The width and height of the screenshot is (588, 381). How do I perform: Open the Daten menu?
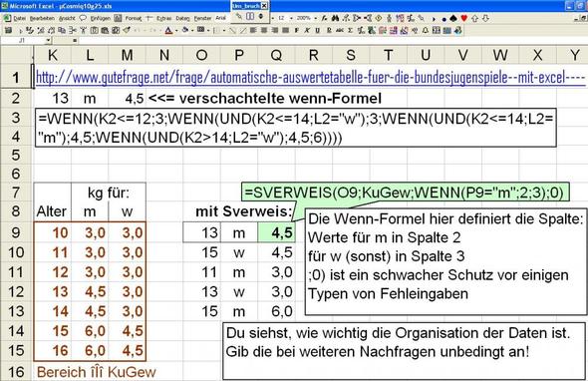click(182, 18)
